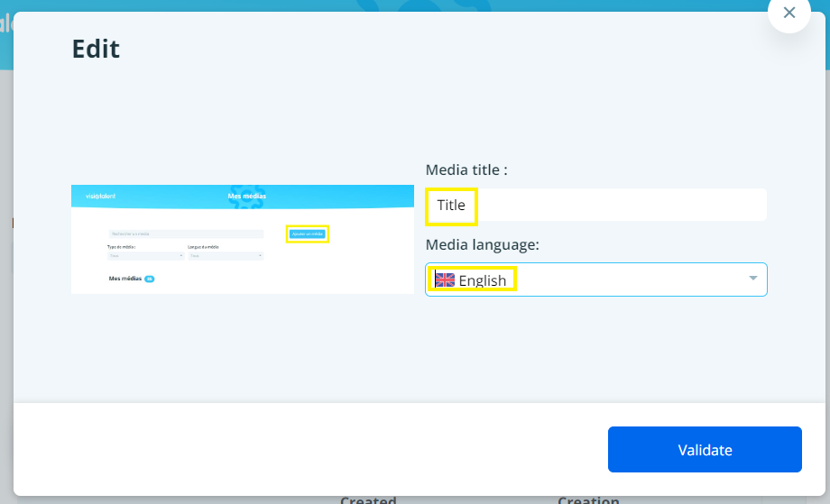Click highlighted Ajouter un média button in preview
Viewport: 830px width, 504px height.
point(308,234)
